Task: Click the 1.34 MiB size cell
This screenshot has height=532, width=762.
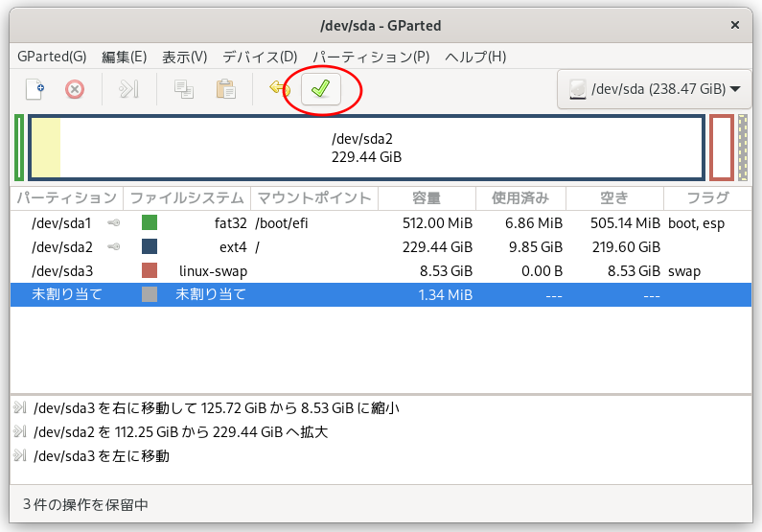Action: pyautogui.click(x=445, y=295)
